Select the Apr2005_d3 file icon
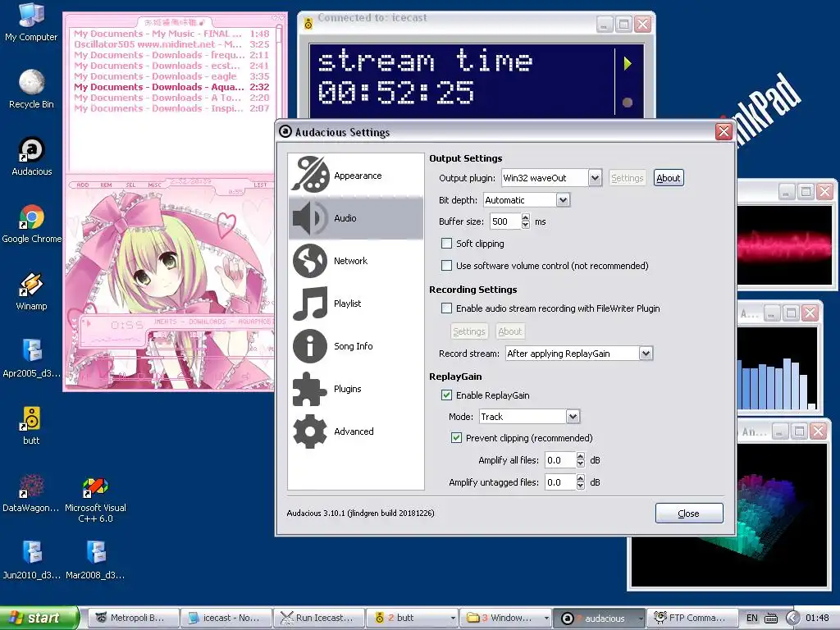 tap(32, 358)
